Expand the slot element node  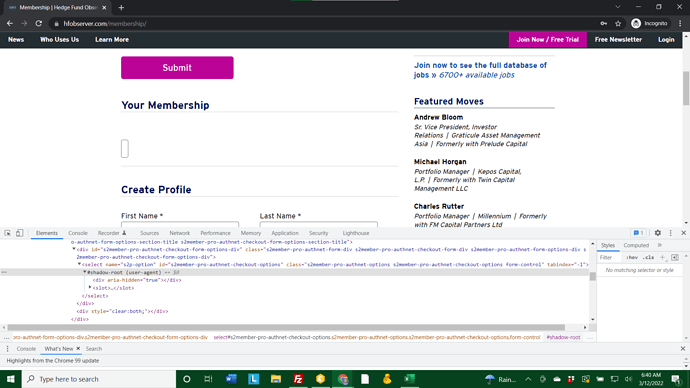tap(90, 288)
